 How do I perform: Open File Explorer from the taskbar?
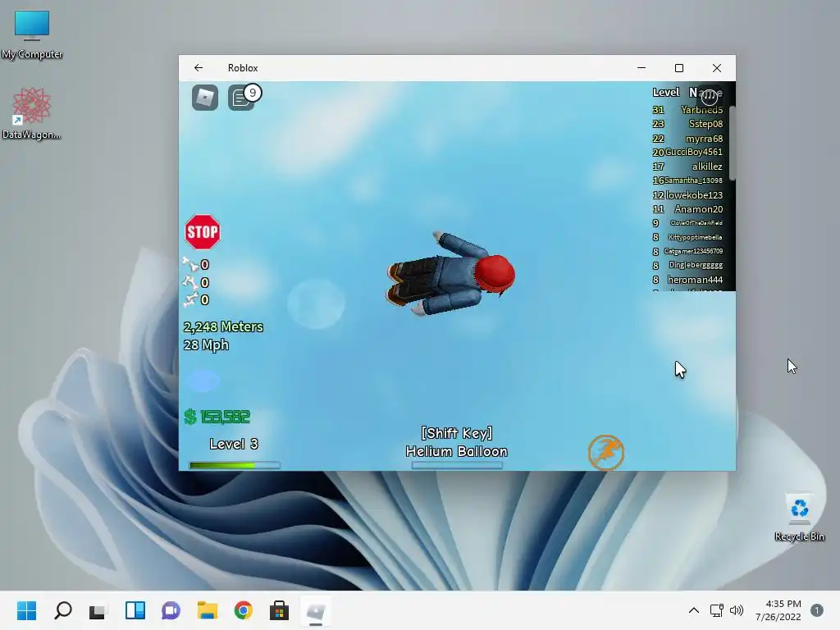208,610
